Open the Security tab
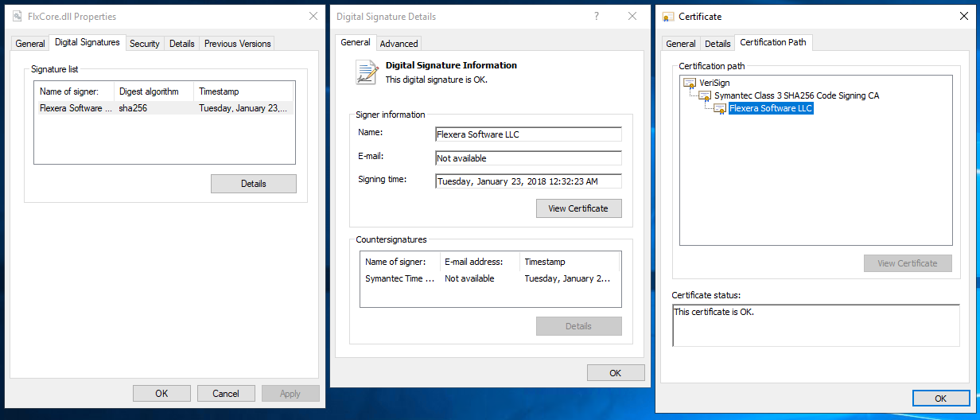980x420 pixels. click(x=145, y=44)
